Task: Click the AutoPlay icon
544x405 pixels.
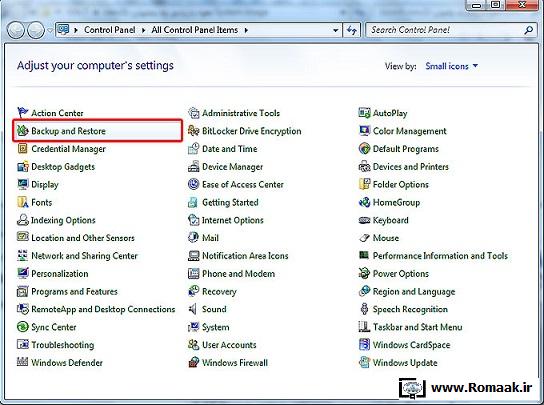Action: coord(364,112)
